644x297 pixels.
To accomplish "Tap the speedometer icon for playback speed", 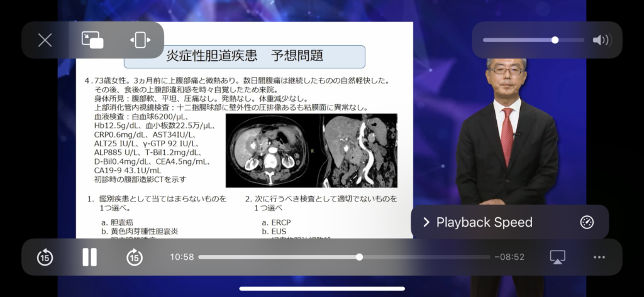I will [x=587, y=222].
